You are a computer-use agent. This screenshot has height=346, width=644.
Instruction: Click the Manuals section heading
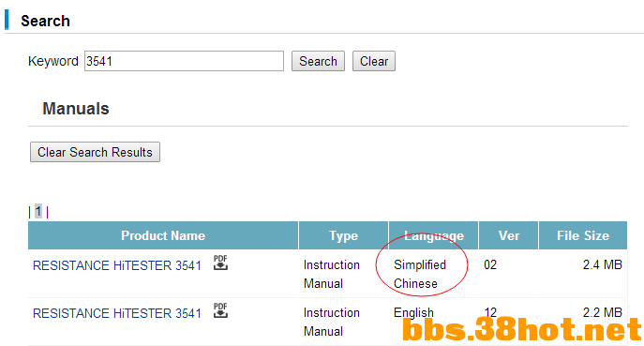tap(76, 109)
